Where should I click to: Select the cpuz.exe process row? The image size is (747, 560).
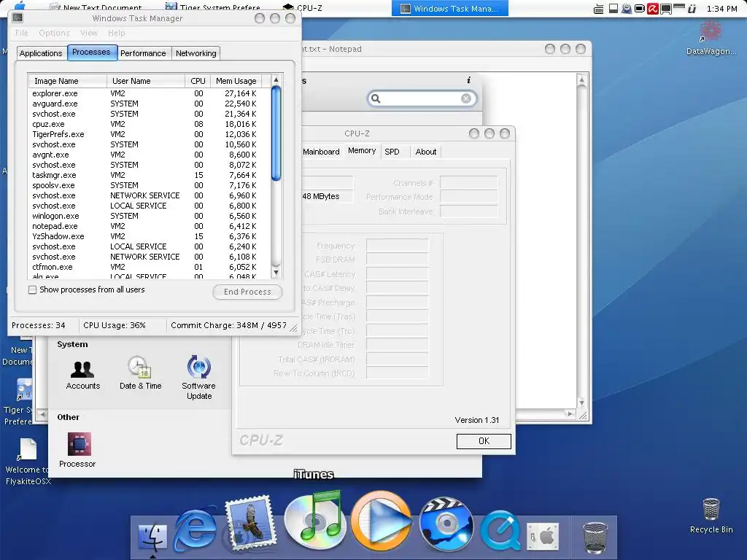pyautogui.click(x=149, y=124)
